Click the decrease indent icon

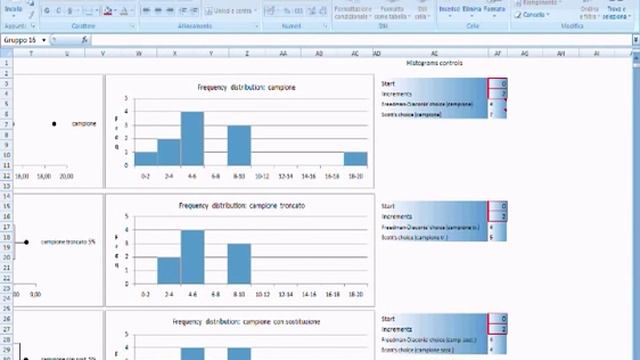pos(183,11)
